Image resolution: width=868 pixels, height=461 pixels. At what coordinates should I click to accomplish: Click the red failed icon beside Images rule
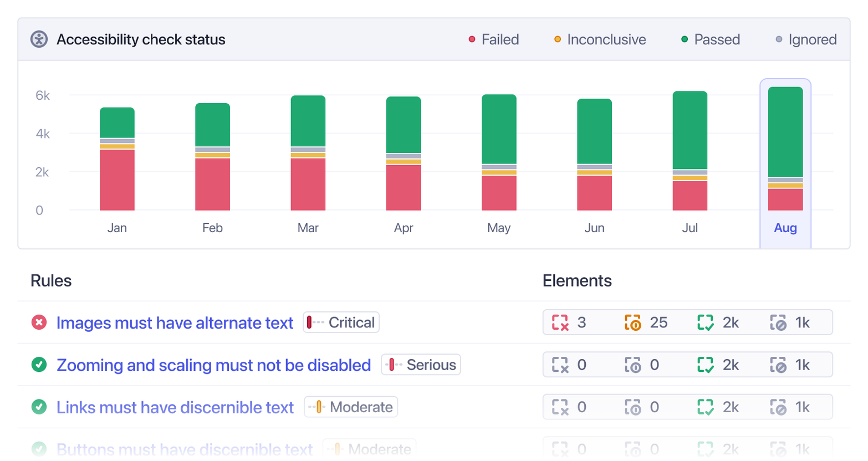click(x=38, y=323)
